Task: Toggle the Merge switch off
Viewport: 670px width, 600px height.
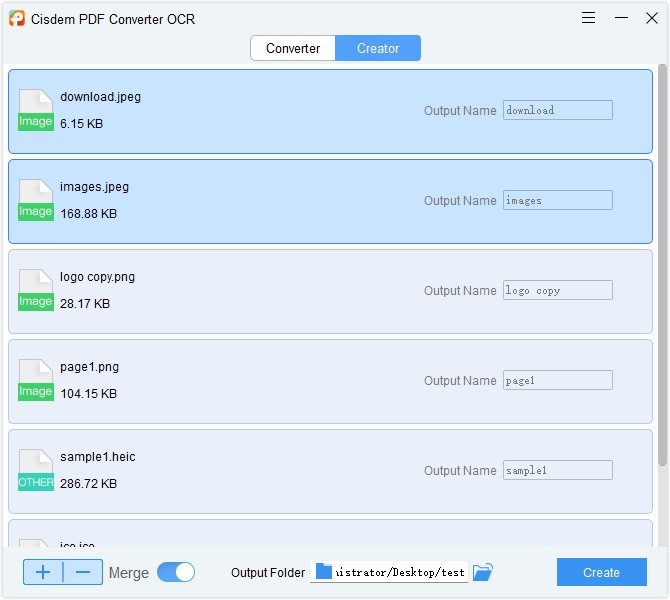Action: [x=176, y=572]
